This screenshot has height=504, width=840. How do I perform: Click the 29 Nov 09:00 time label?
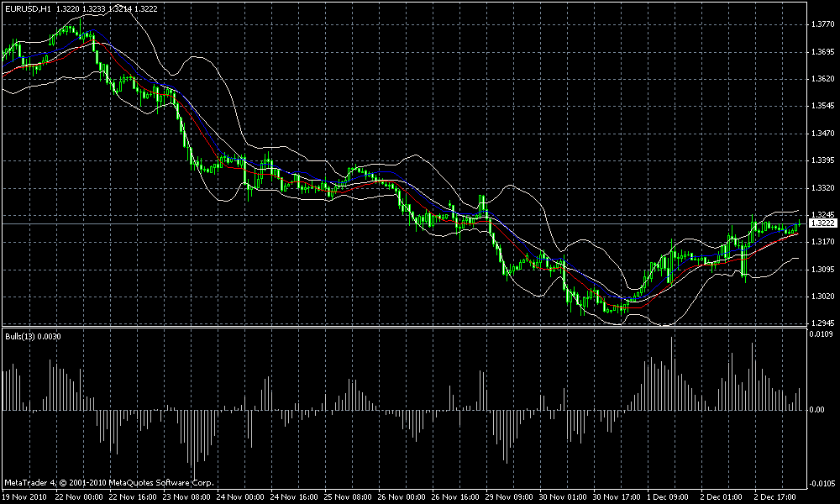pyautogui.click(x=511, y=497)
